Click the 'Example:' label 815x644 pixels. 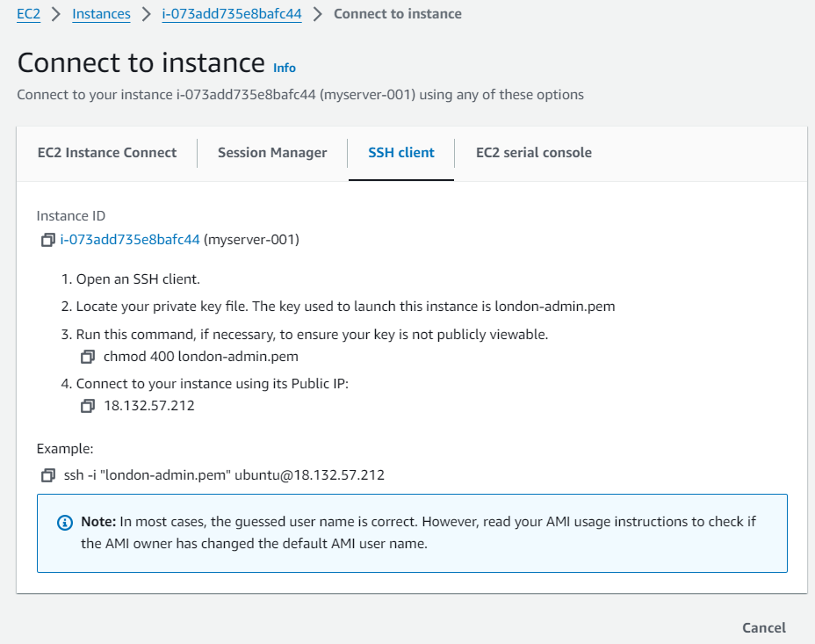(x=65, y=449)
